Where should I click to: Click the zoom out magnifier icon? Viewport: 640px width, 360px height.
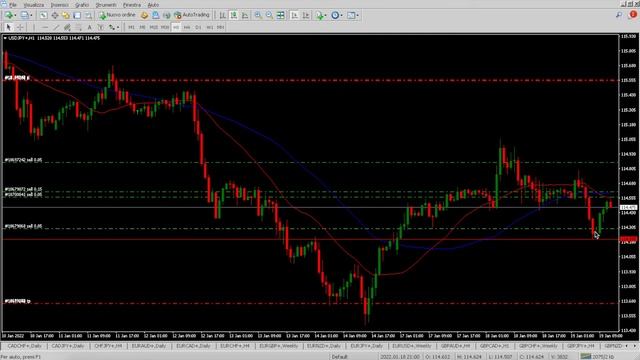click(269, 16)
